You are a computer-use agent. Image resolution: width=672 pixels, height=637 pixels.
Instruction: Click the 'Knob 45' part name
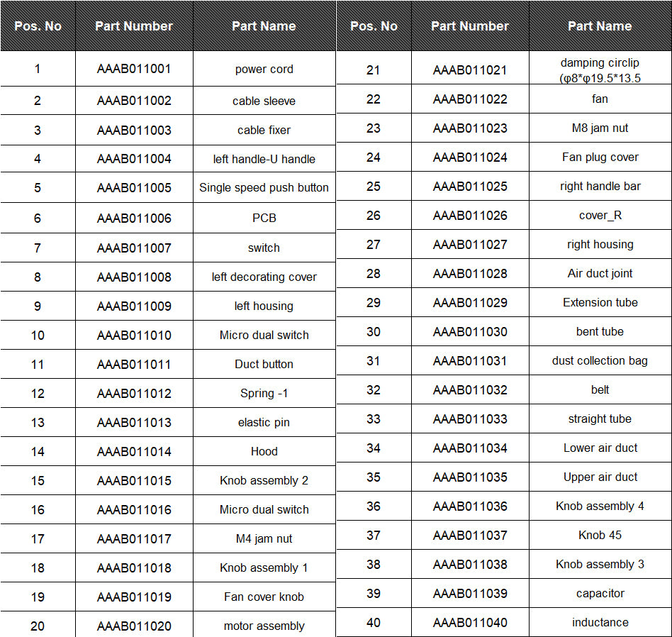(600, 536)
